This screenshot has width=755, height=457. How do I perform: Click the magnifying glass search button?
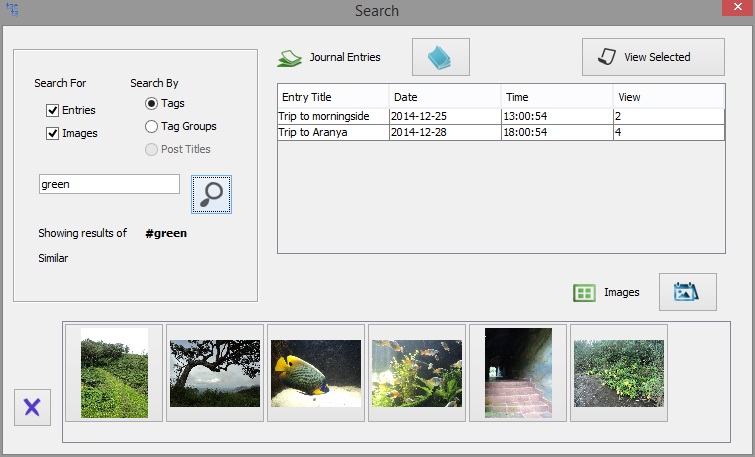[211, 194]
